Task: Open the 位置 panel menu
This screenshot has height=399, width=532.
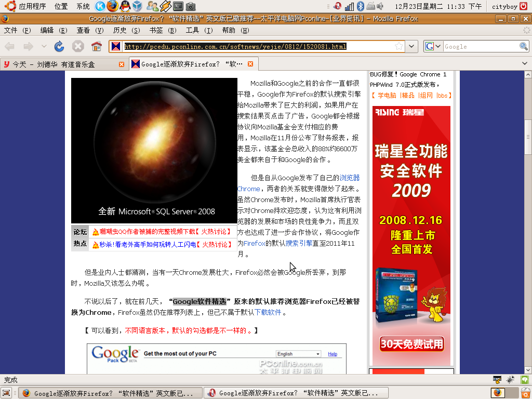Action: point(61,6)
